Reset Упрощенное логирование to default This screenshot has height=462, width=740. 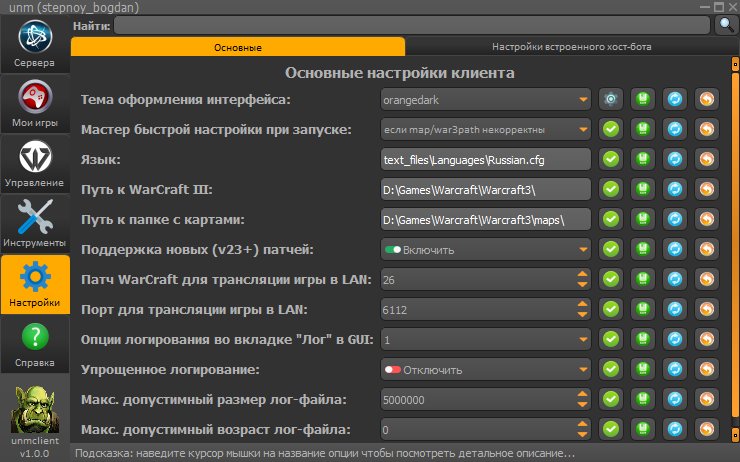[x=707, y=369]
